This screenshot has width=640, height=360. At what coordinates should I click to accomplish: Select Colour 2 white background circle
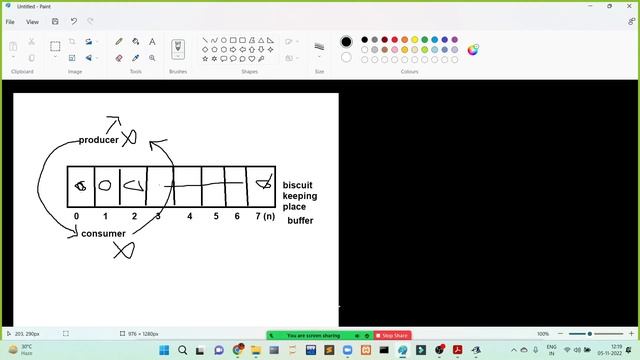coord(346,58)
